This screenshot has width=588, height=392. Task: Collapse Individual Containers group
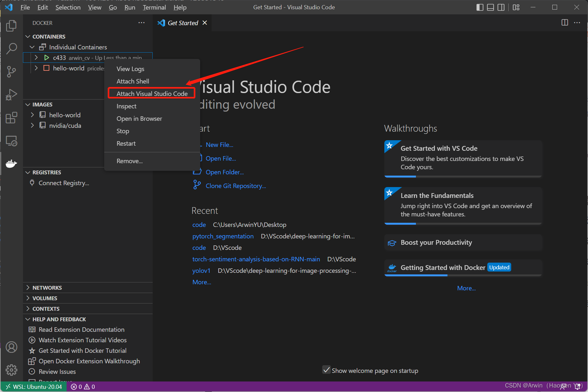click(32, 47)
